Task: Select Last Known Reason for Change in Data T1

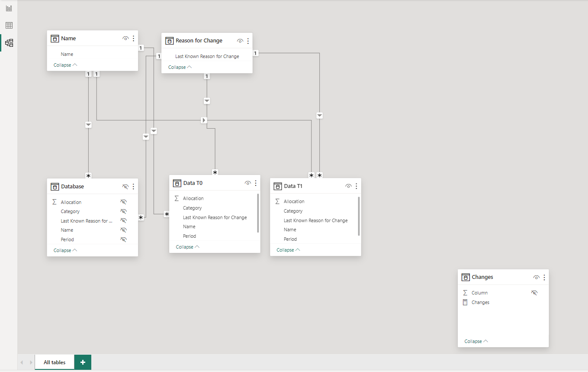Action: [315, 220]
